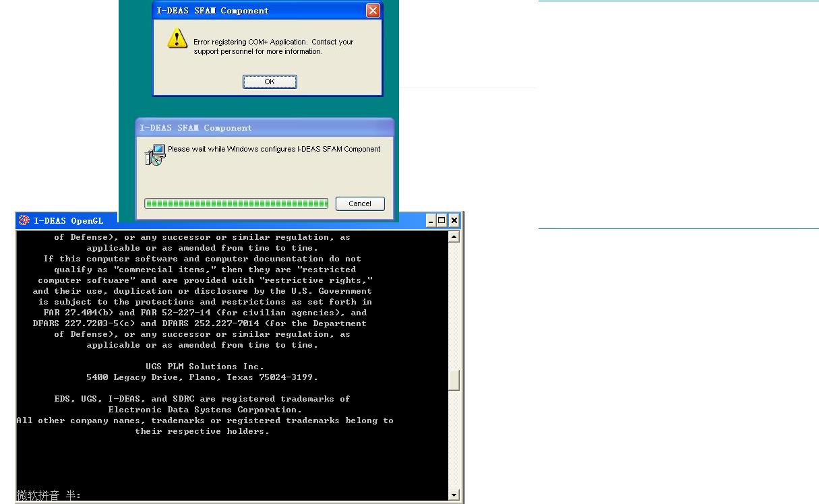Click the '5400 Legacy Drive, Plano' address line

point(202,377)
